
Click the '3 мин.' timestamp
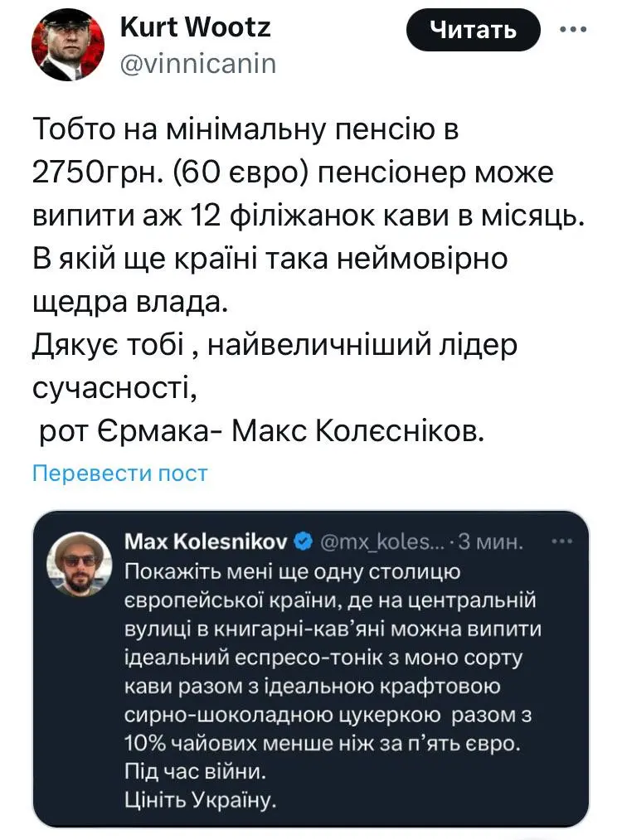[x=490, y=542]
